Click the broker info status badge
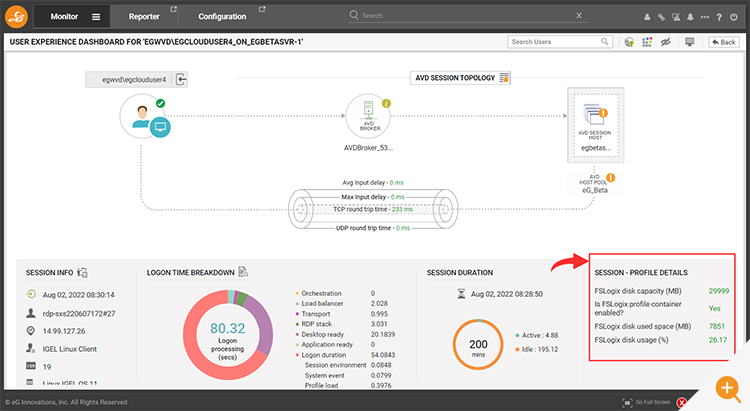The image size is (750, 411). click(386, 103)
